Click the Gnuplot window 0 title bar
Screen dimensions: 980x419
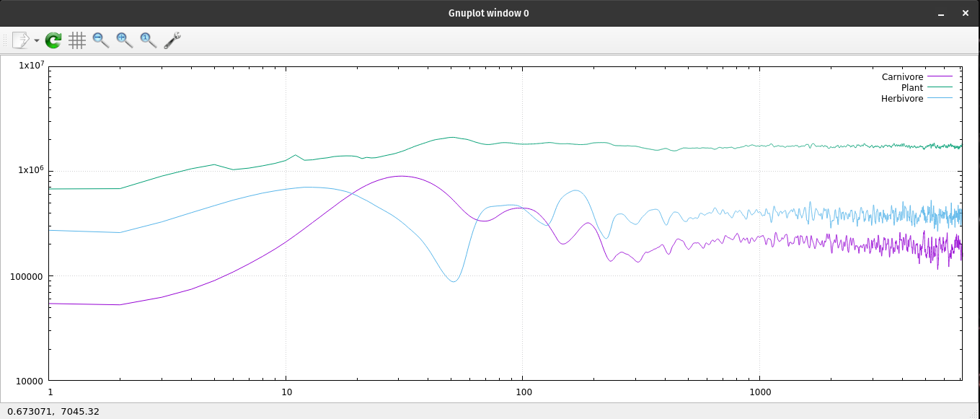point(488,13)
